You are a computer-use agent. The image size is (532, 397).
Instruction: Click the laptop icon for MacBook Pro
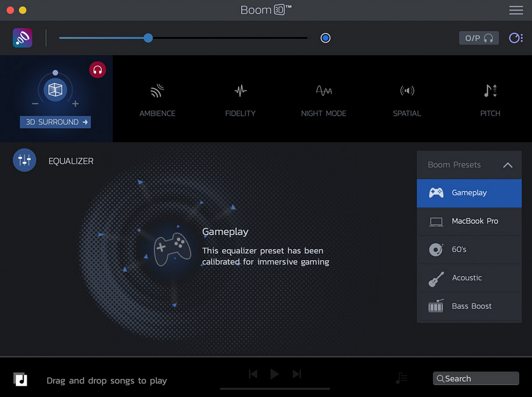(x=436, y=222)
